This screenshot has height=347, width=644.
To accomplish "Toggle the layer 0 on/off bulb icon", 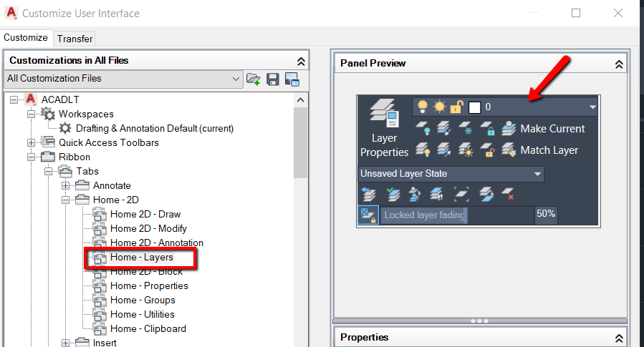I will click(422, 107).
